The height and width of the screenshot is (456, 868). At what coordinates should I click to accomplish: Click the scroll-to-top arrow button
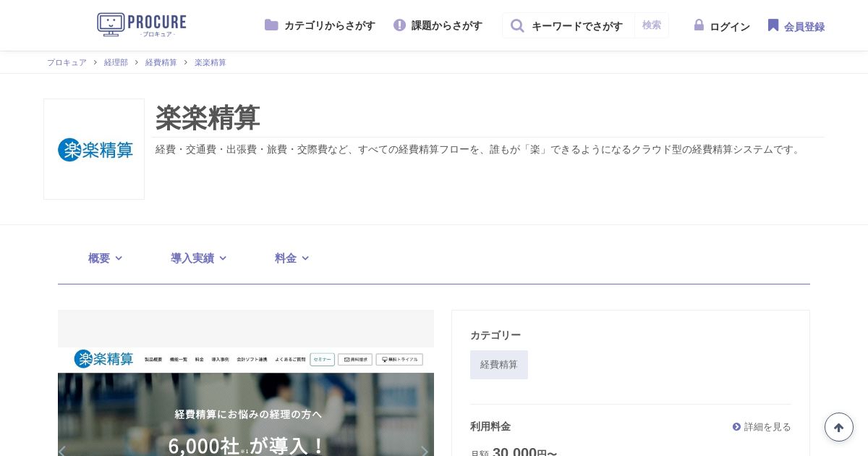click(839, 427)
